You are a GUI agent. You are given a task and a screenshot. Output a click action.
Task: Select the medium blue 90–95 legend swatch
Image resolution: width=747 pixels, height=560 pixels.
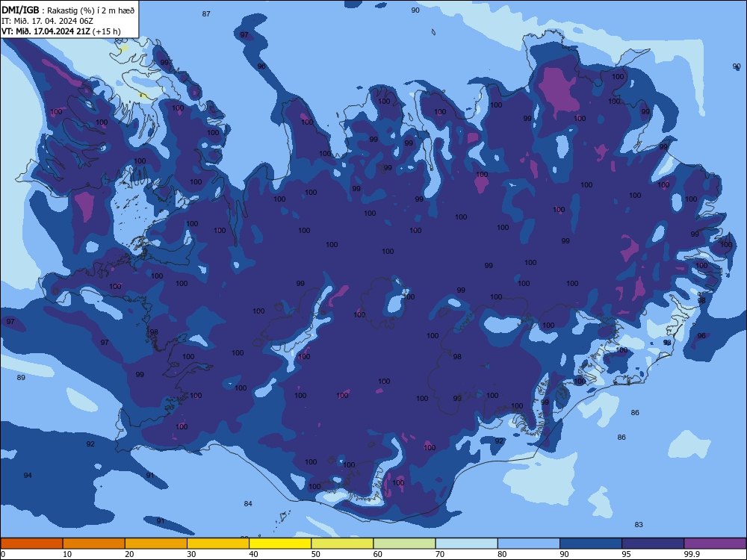pyautogui.click(x=591, y=544)
